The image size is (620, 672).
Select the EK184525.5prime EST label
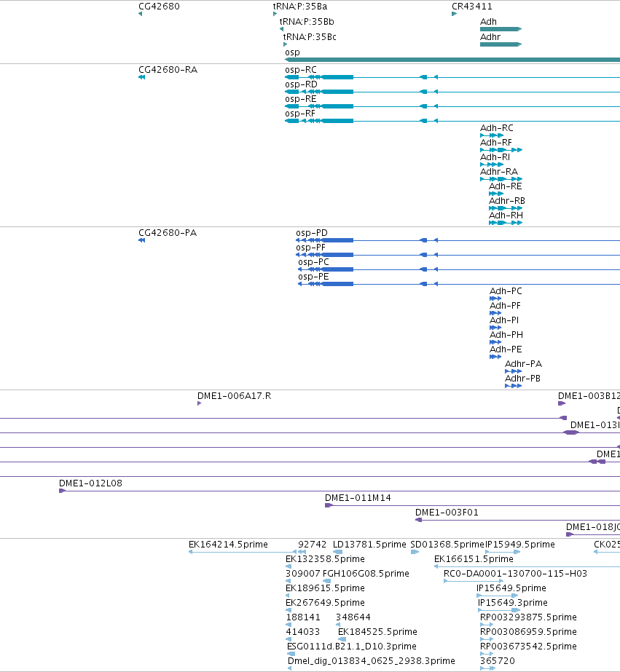coord(377,632)
